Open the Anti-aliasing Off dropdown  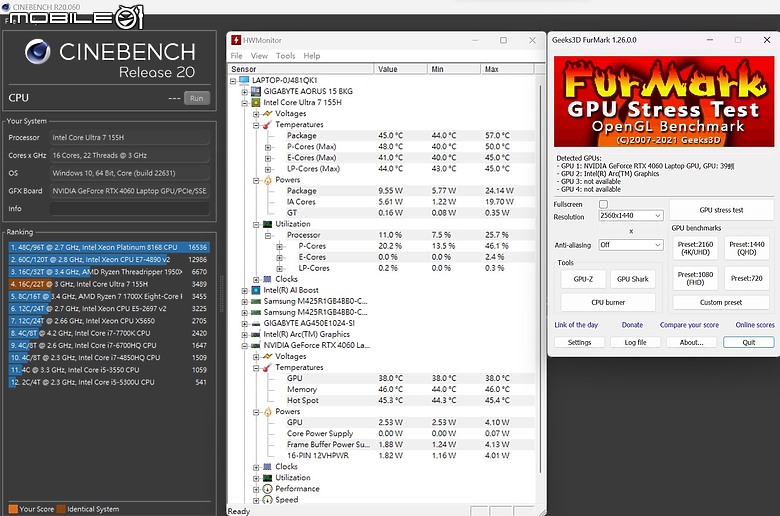631,245
